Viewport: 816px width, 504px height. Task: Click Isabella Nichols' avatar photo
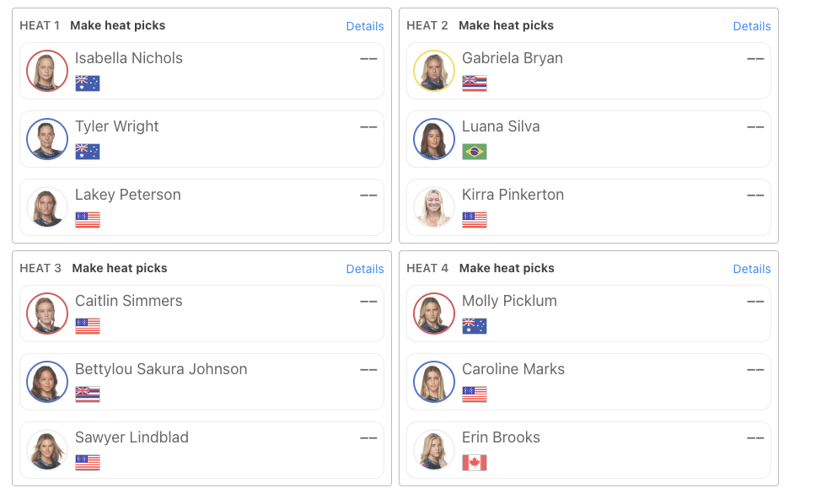[47, 71]
